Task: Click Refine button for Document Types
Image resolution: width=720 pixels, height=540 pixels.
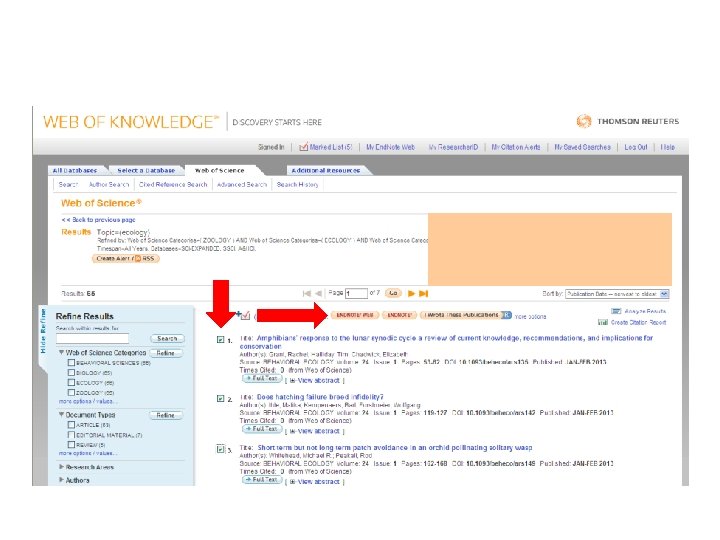Action: tap(166, 415)
